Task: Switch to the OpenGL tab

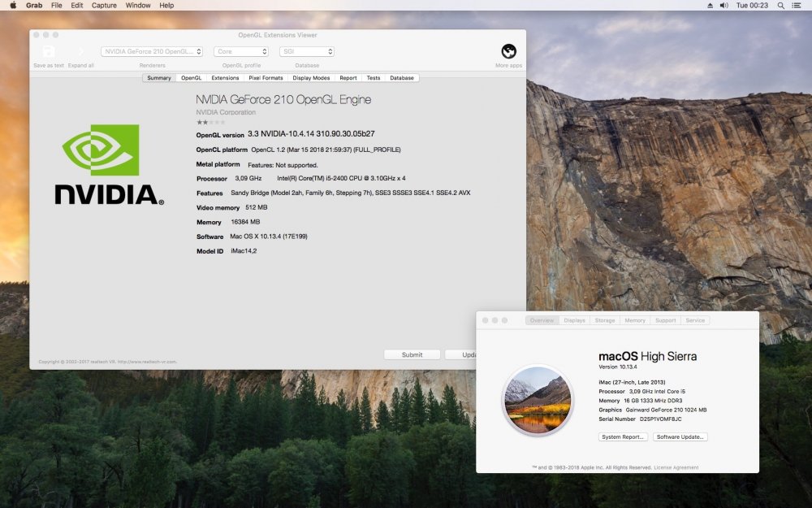Action: tap(191, 78)
